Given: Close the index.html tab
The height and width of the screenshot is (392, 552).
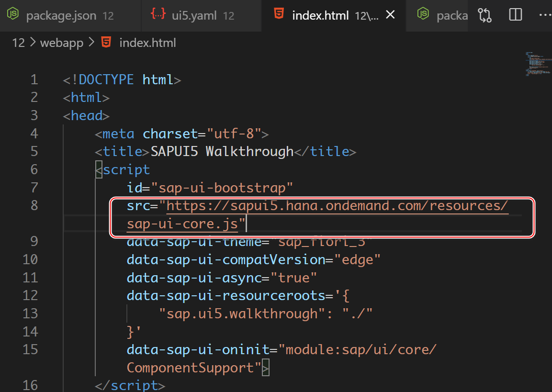Looking at the screenshot, I should tap(390, 15).
